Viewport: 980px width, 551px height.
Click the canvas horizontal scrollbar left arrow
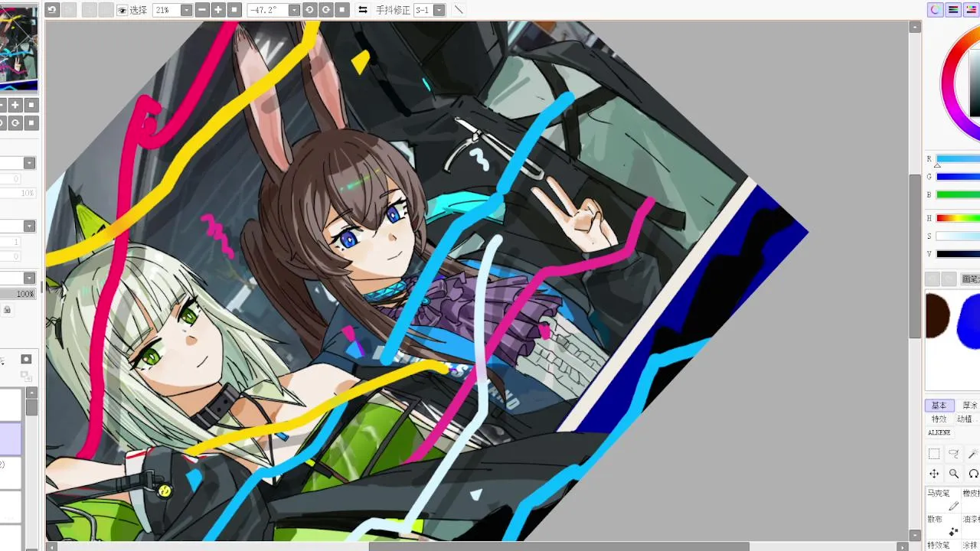coord(51,546)
